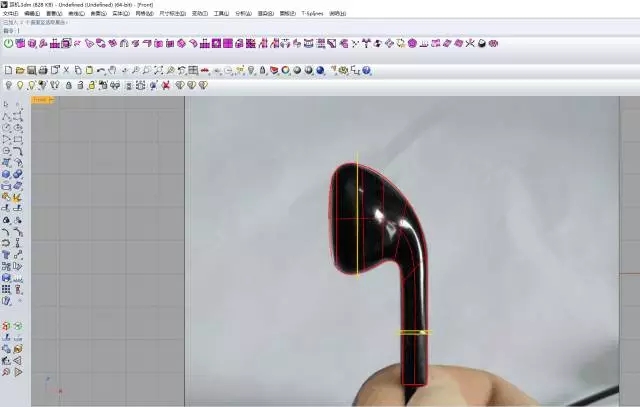
Task: Click the red X icon in visibility toolbar
Action: click(166, 85)
